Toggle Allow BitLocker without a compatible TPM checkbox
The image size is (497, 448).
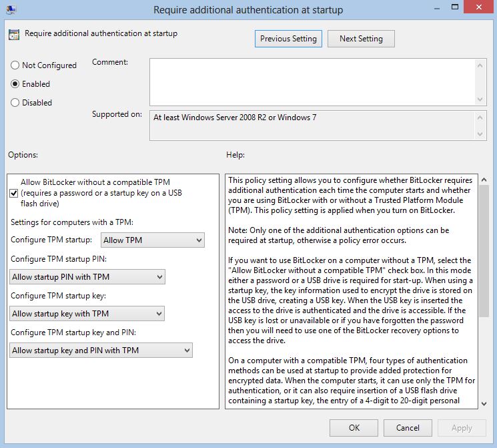tap(13, 193)
